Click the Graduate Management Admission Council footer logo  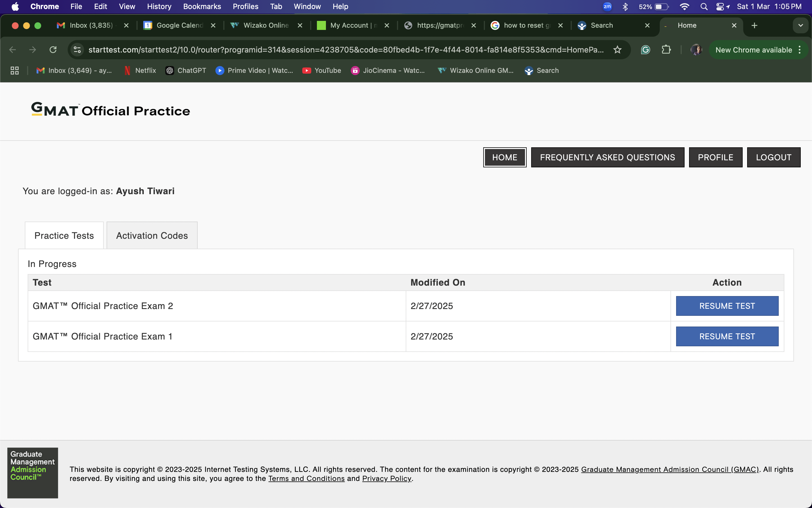click(x=32, y=473)
